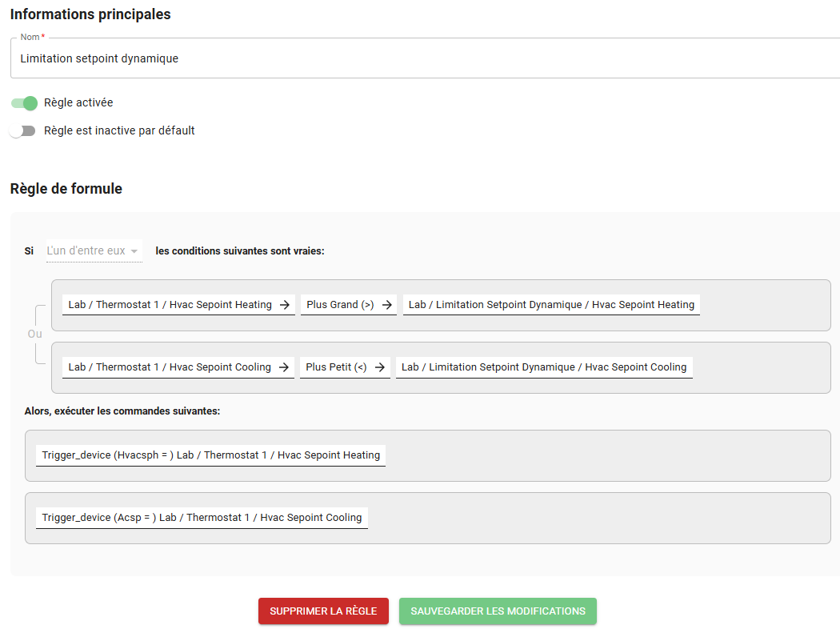This screenshot has width=840, height=629.
Task: Click arrow icon next to Plus Grand (>)
Action: click(386, 305)
